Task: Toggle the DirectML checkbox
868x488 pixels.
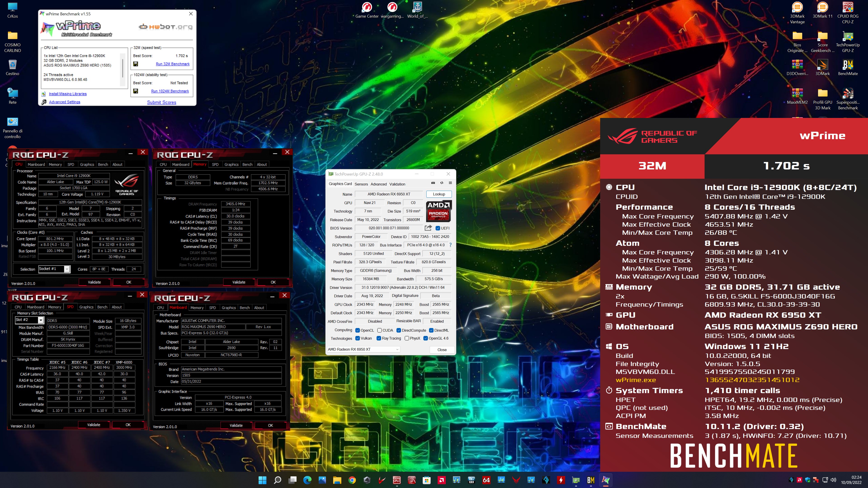Action: point(431,330)
